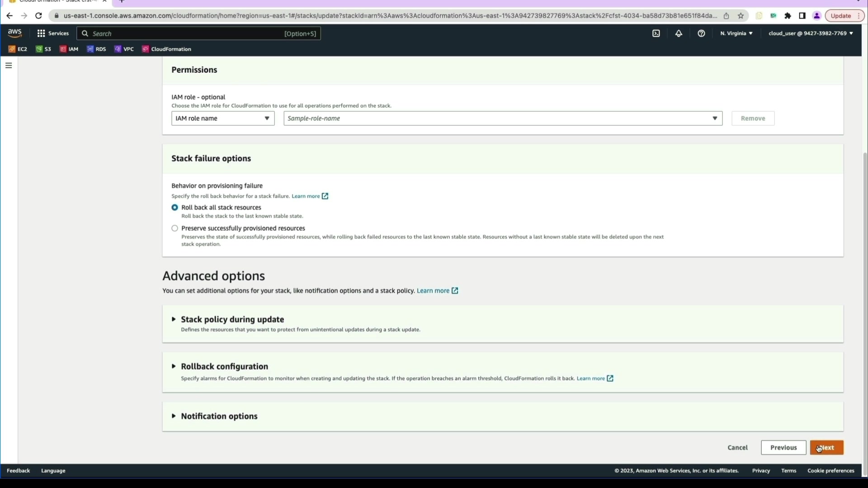Viewport: 868px width, 488px height.
Task: Expand the Notification options section
Action: (219, 416)
